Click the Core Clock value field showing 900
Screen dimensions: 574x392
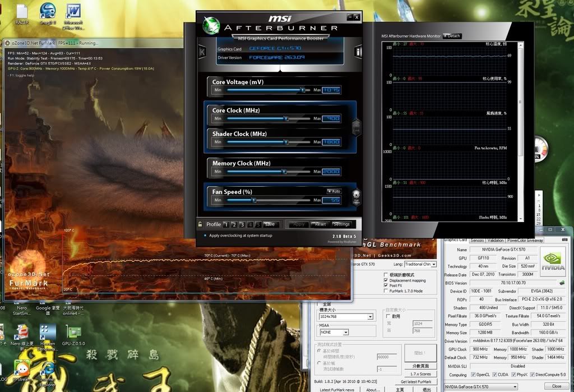(331, 118)
